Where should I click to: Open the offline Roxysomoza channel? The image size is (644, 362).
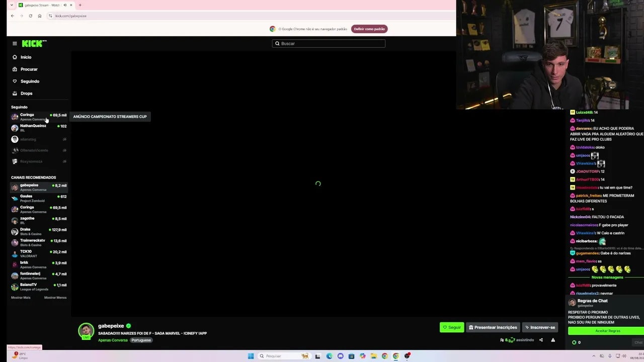tap(39, 161)
